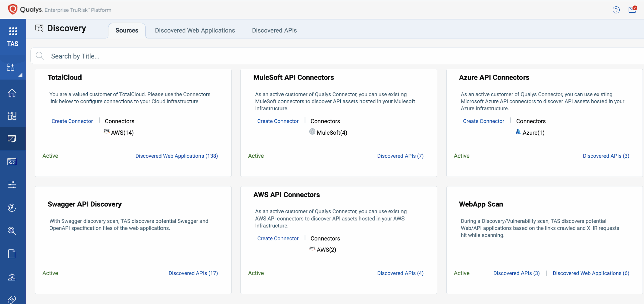Viewport: 644px width, 304px height.
Task: Open the help question mark icon
Action: [616, 10]
